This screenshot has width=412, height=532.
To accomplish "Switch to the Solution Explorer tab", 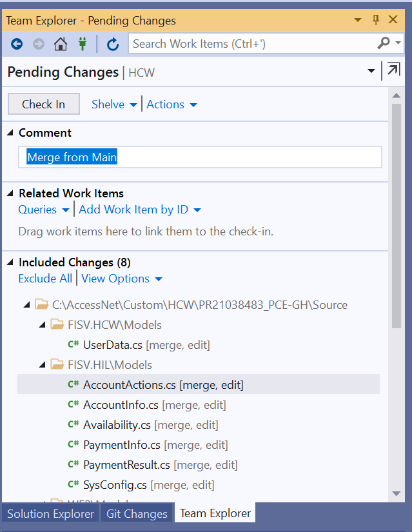I will tap(50, 513).
